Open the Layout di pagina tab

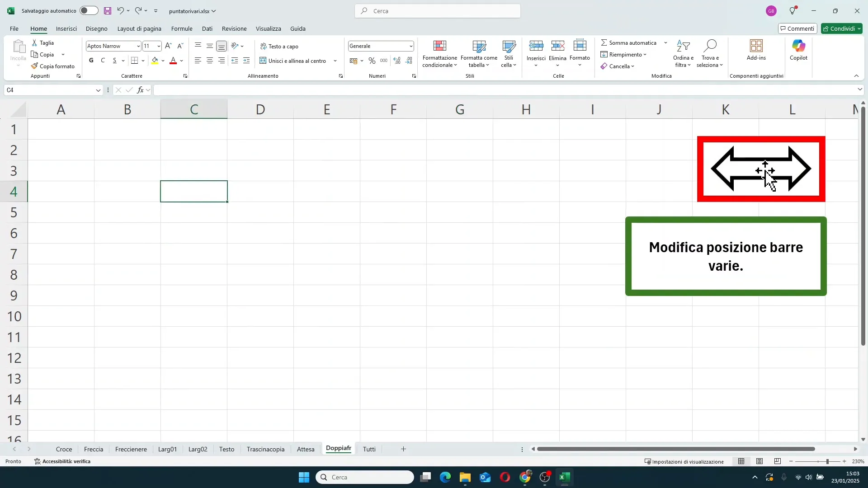pos(139,28)
